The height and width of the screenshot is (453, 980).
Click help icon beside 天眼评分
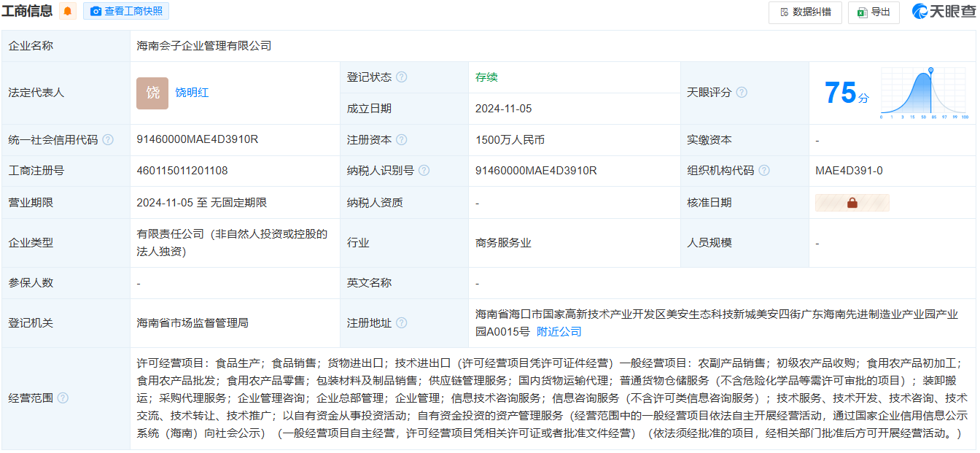point(742,93)
